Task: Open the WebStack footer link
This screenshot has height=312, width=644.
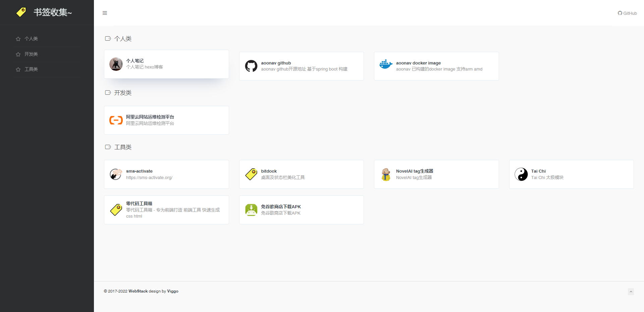Action: 138,291
